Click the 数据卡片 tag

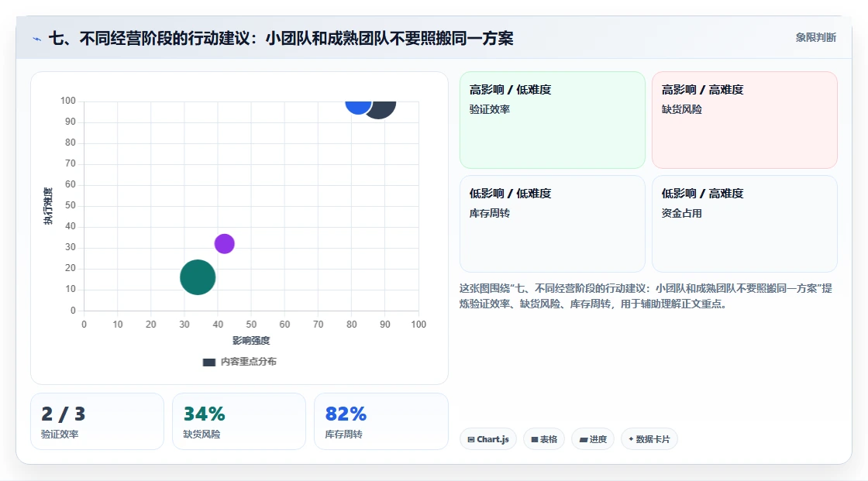pos(649,439)
